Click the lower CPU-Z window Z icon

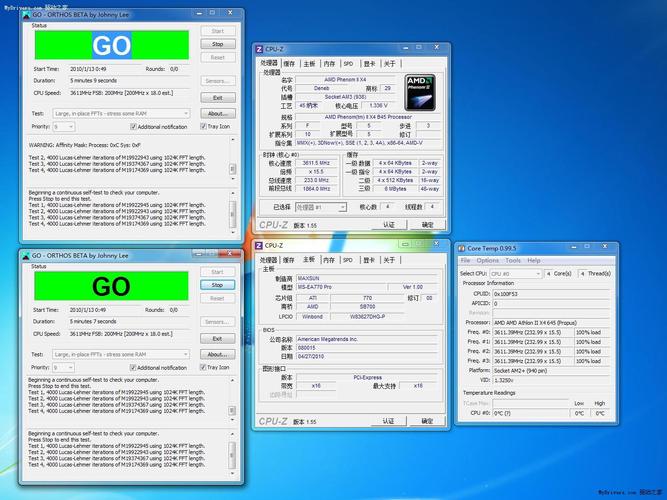pos(259,246)
